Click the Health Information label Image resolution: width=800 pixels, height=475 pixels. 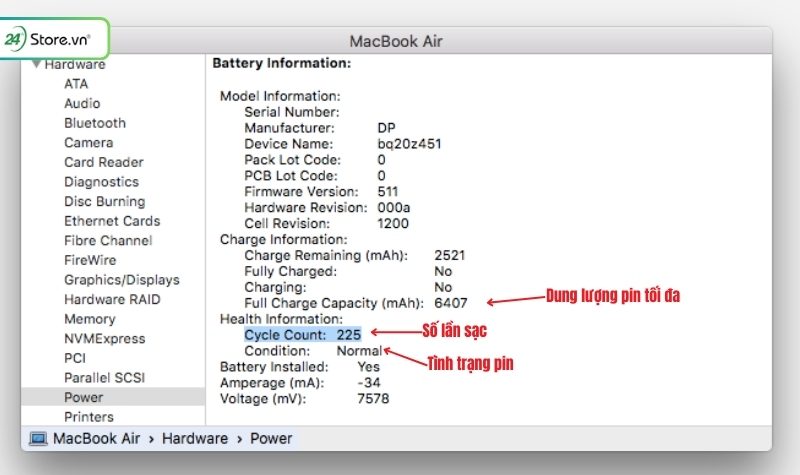[281, 319]
